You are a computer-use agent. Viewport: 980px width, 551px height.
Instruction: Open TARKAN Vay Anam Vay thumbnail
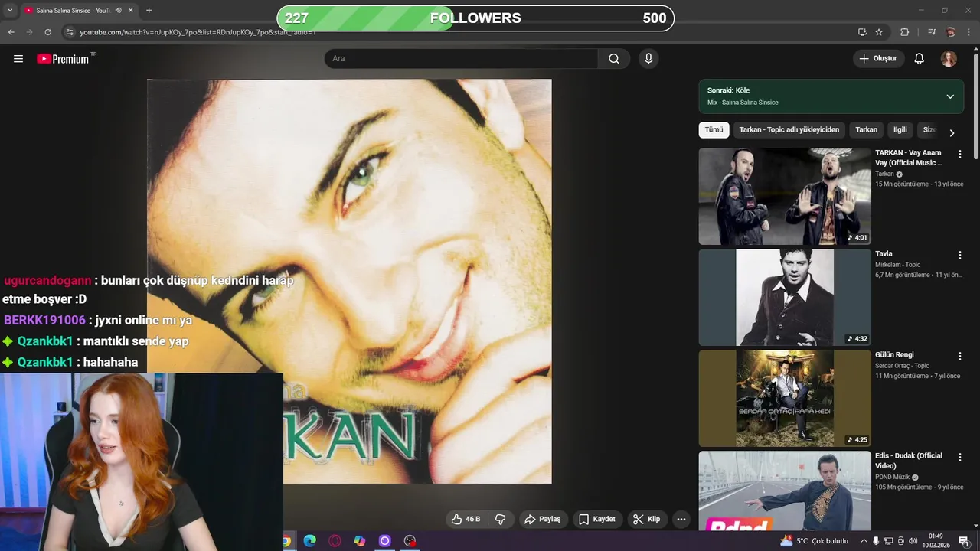[785, 196]
